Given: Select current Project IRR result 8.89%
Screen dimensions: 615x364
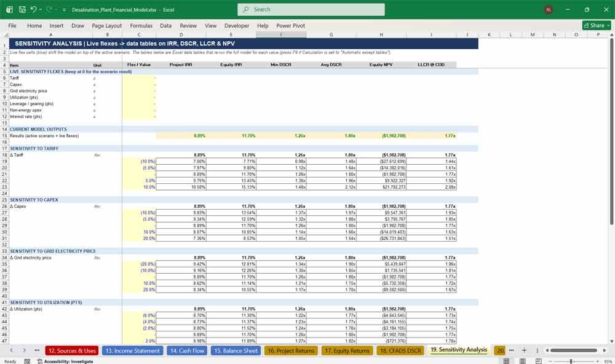Looking at the screenshot, I should [181, 136].
